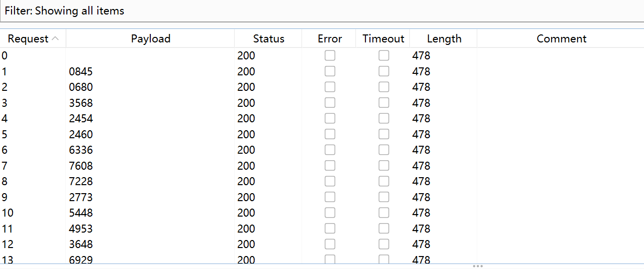Viewport: 644px width, 269px height.
Task: Toggle Error checkbox for request 0
Action: pos(330,56)
